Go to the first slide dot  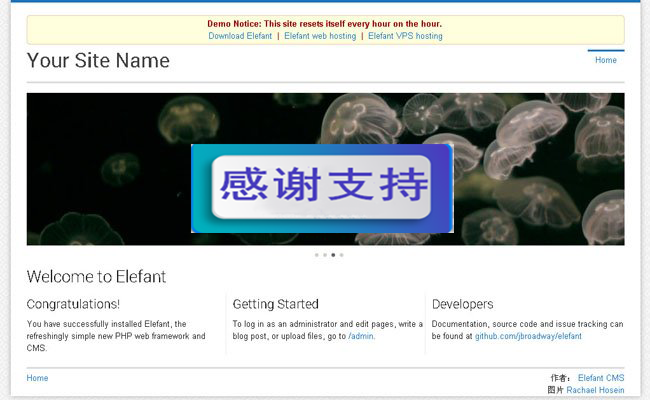pos(317,255)
